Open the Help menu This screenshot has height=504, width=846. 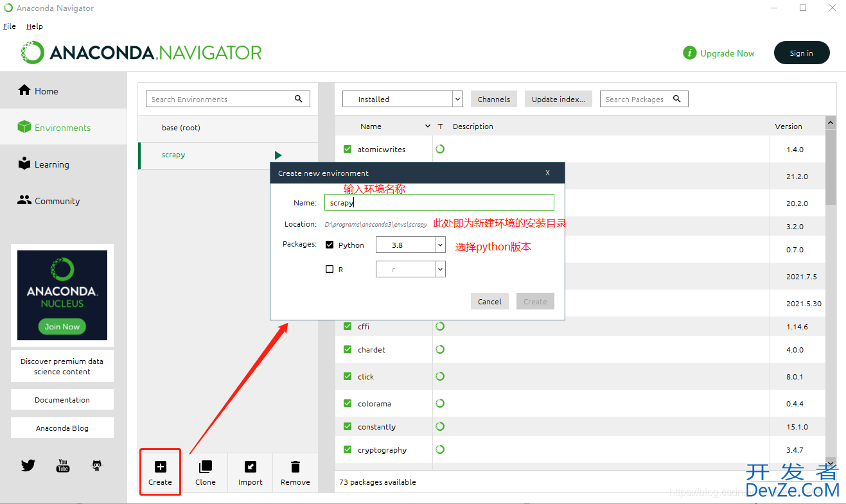tap(35, 26)
